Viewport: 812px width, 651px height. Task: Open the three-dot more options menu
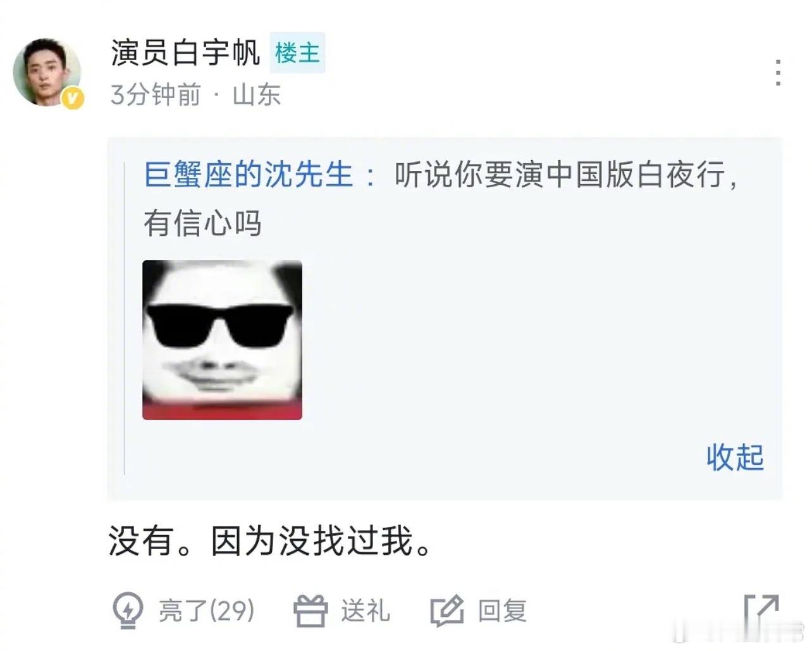click(778, 73)
